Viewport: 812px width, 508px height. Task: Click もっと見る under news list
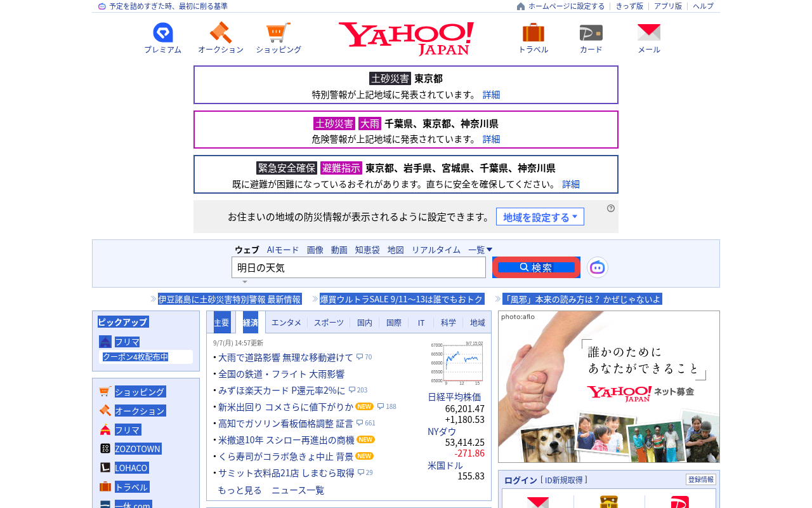(240, 490)
